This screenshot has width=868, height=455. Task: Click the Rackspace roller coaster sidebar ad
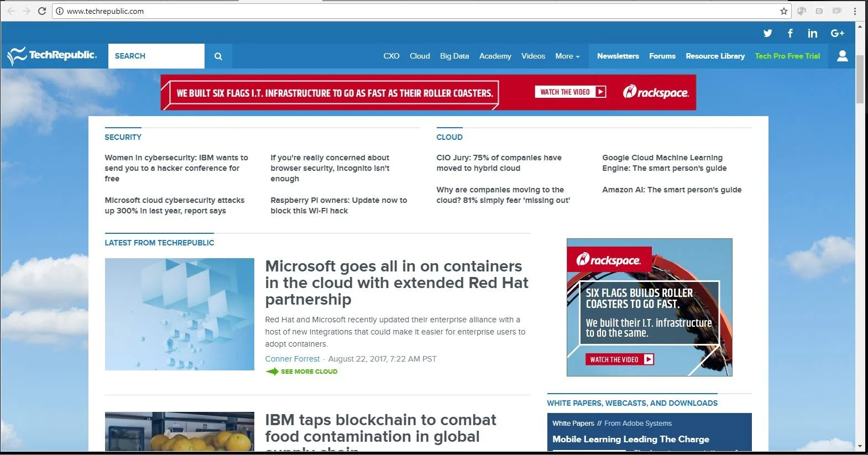point(649,307)
